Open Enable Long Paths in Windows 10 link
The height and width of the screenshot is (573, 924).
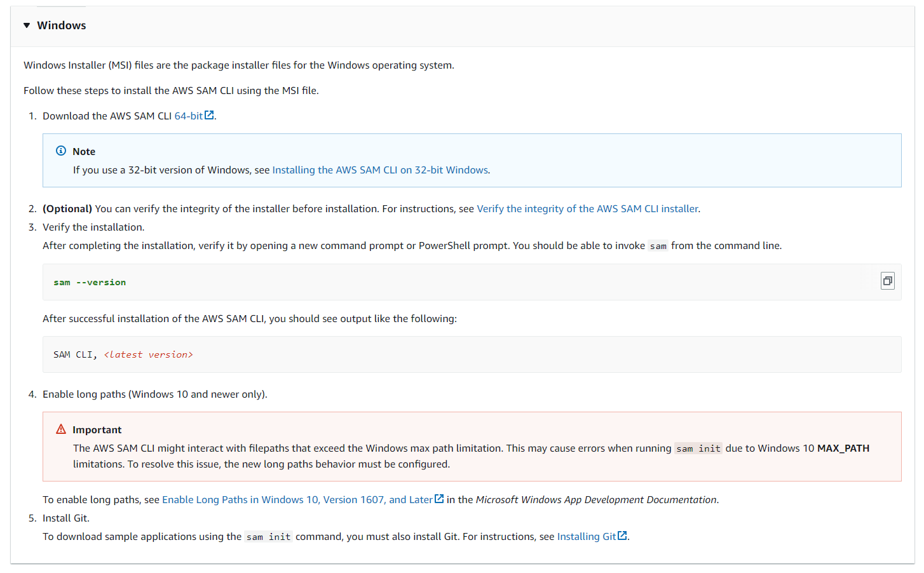(x=297, y=500)
